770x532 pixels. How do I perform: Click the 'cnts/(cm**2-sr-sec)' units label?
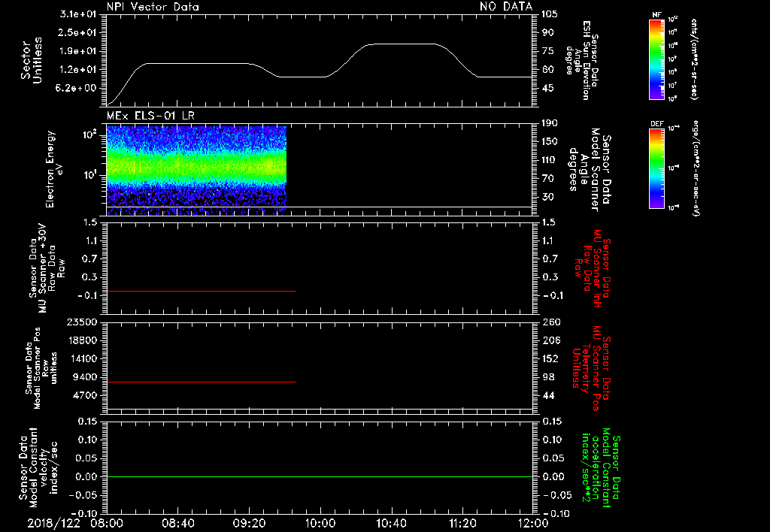point(694,59)
